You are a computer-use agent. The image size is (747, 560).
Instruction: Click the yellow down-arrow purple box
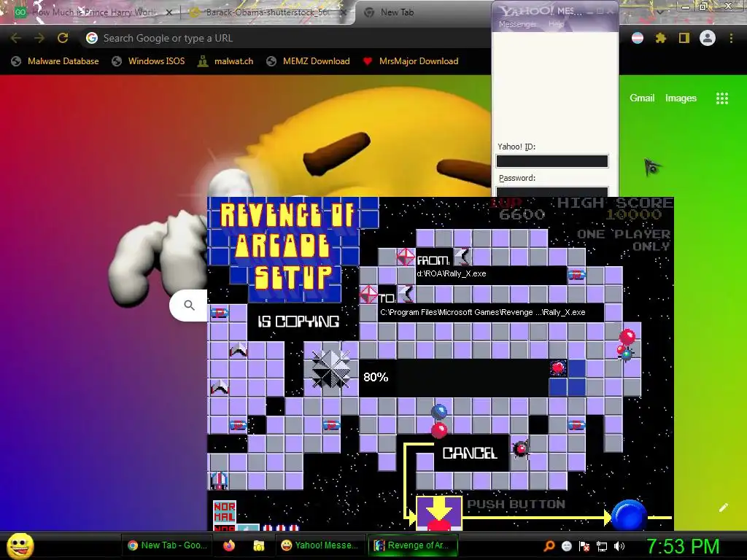pos(438,513)
